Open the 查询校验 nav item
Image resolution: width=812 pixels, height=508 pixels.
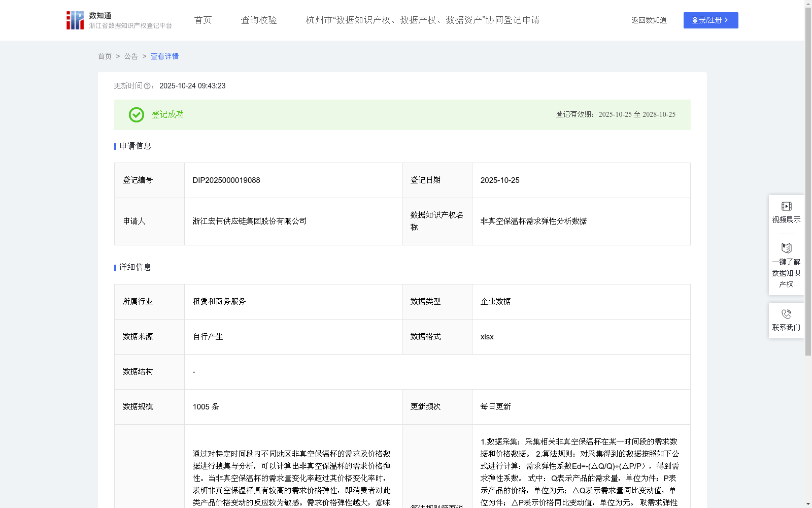pyautogui.click(x=259, y=20)
